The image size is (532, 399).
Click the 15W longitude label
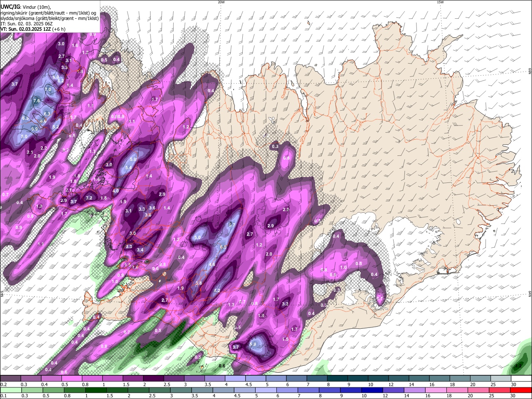[440, 2]
